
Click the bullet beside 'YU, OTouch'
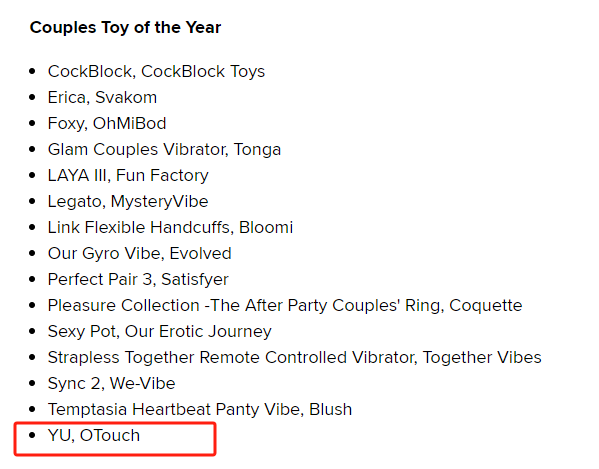tap(32, 435)
